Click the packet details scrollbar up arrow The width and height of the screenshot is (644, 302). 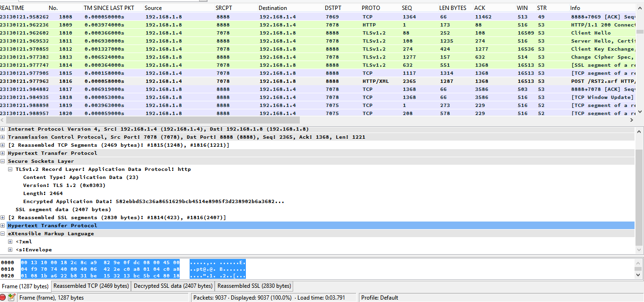pyautogui.click(x=639, y=131)
